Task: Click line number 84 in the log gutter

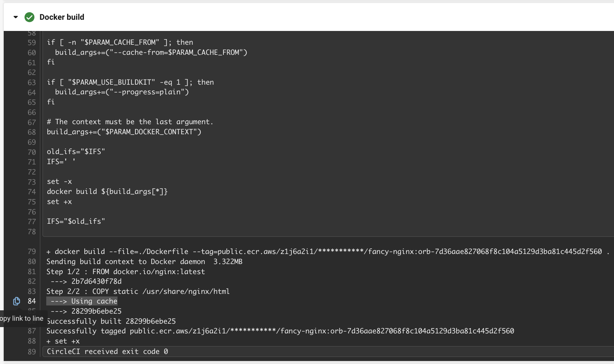Action: 32,301
